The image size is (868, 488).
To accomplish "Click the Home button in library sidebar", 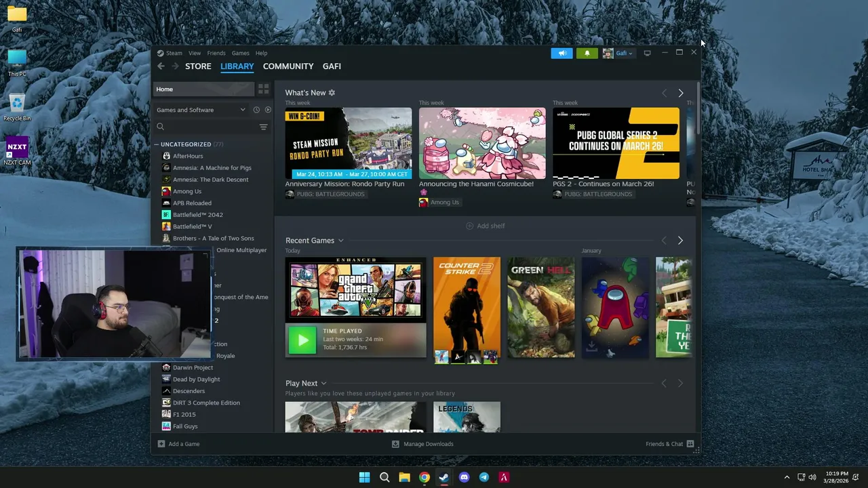I will (203, 89).
